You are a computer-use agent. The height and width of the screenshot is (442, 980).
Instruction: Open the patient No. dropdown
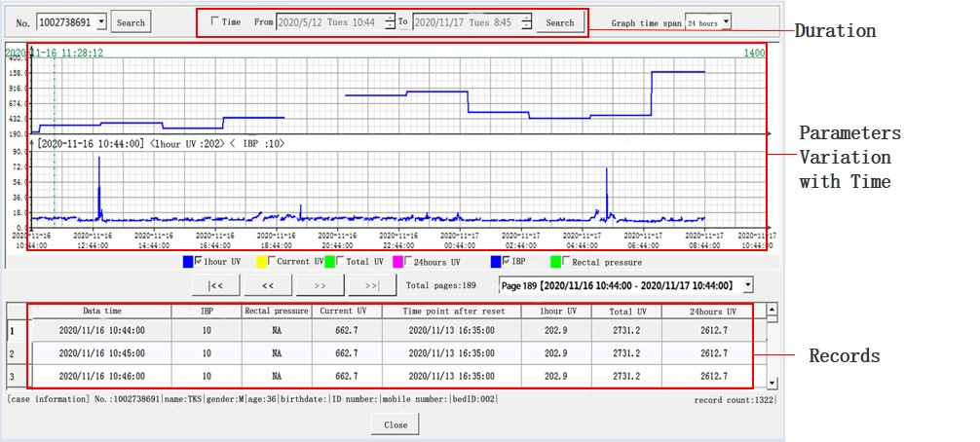point(101,21)
